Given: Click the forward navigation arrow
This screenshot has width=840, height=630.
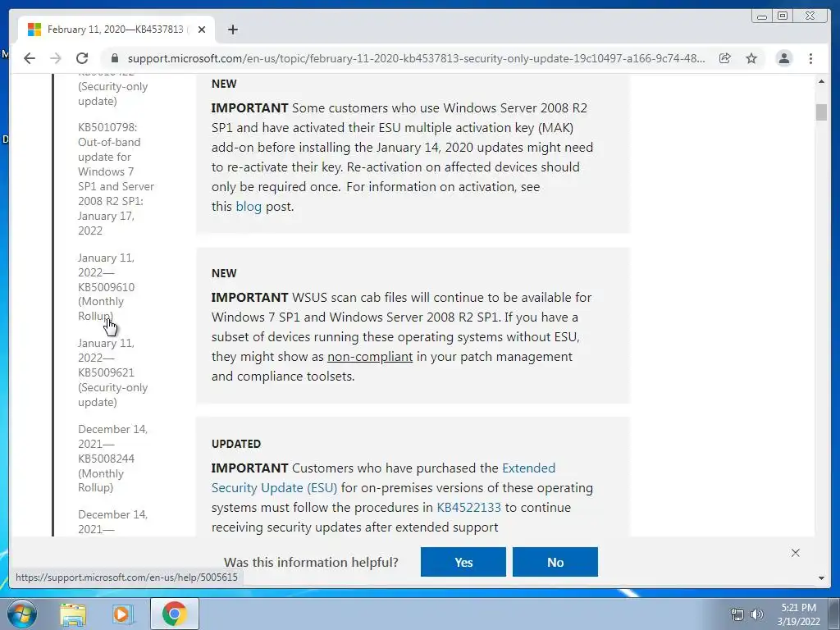Looking at the screenshot, I should 56,58.
